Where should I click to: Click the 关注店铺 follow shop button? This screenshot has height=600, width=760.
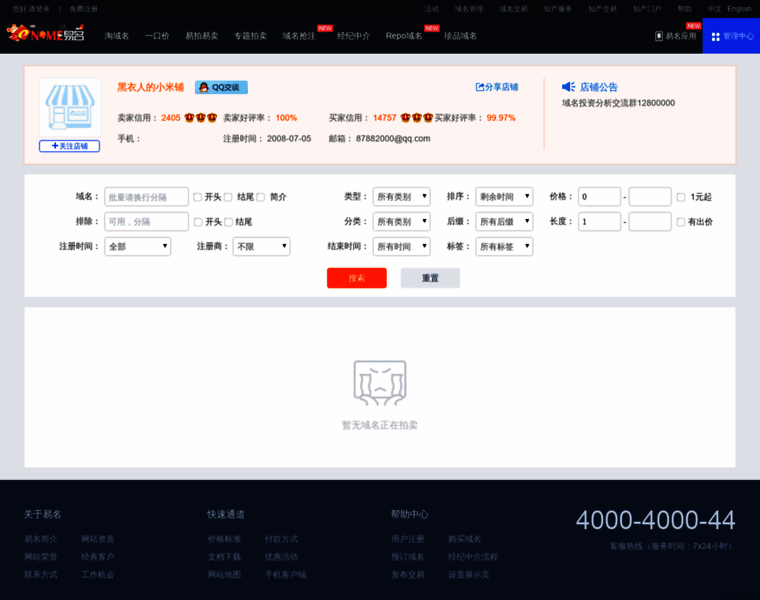point(69,146)
